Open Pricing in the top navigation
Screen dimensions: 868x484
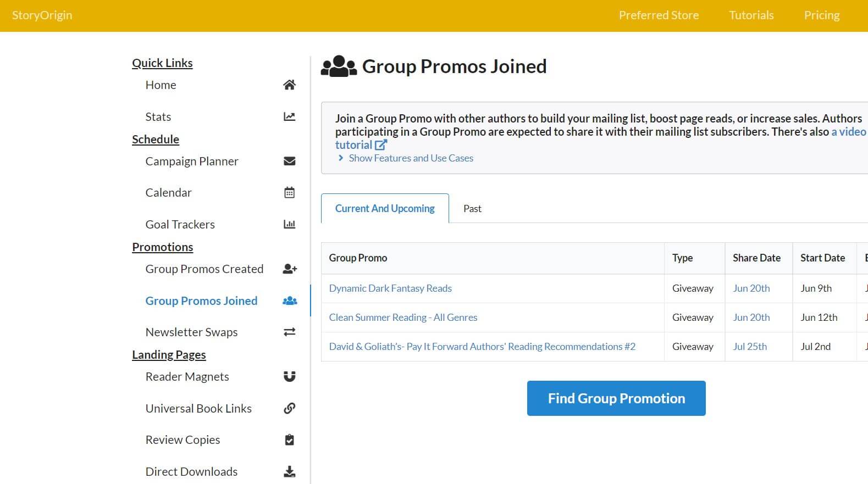click(822, 15)
